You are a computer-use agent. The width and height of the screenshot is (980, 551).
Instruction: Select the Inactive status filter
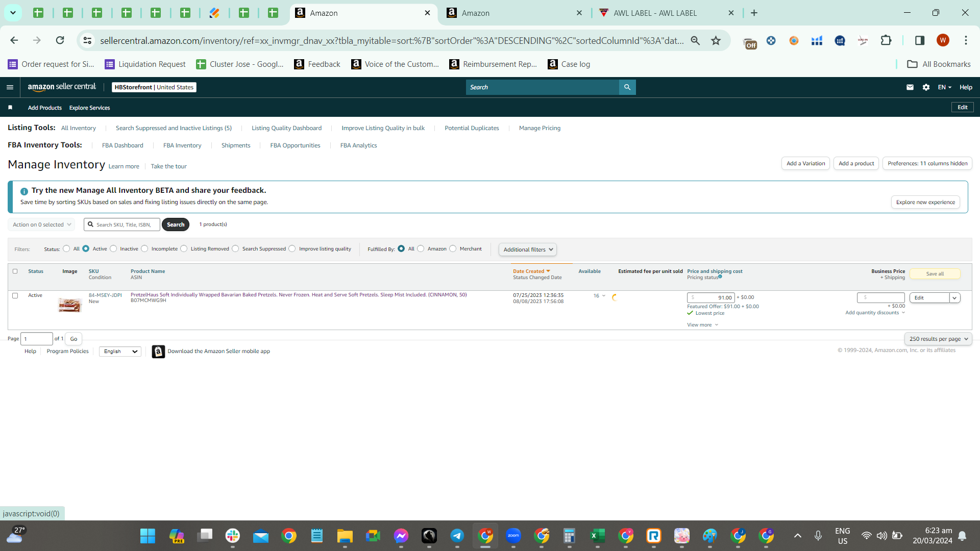pos(113,249)
